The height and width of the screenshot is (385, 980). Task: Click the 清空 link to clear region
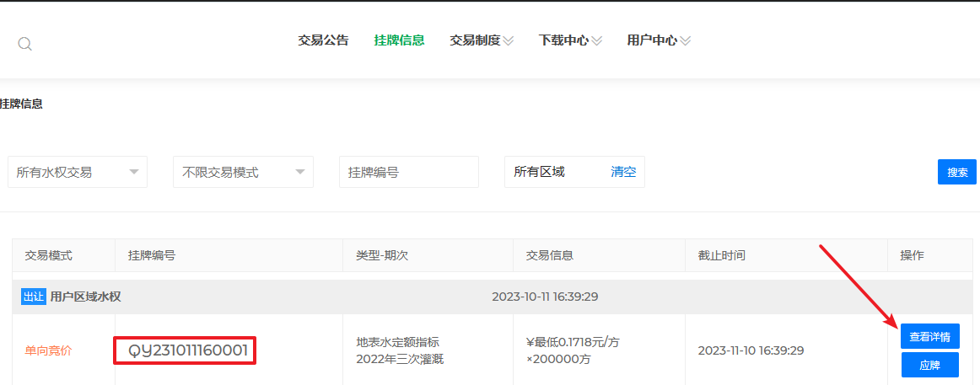(623, 172)
